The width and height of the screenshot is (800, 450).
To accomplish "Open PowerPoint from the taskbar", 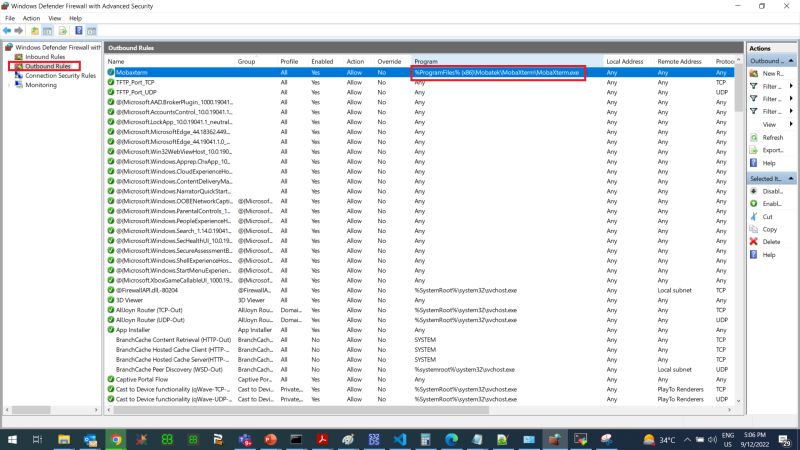I will (270, 439).
